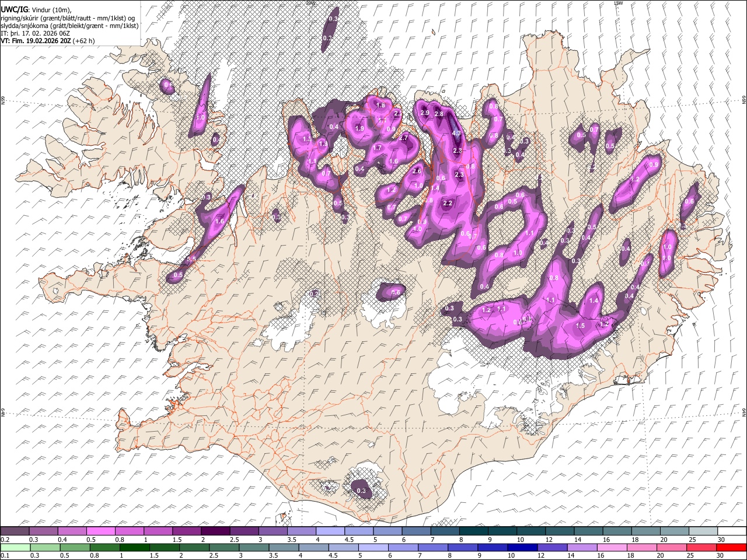Click the 1.7 precipitation value on the map
747x560 pixels.
[x=377, y=148]
